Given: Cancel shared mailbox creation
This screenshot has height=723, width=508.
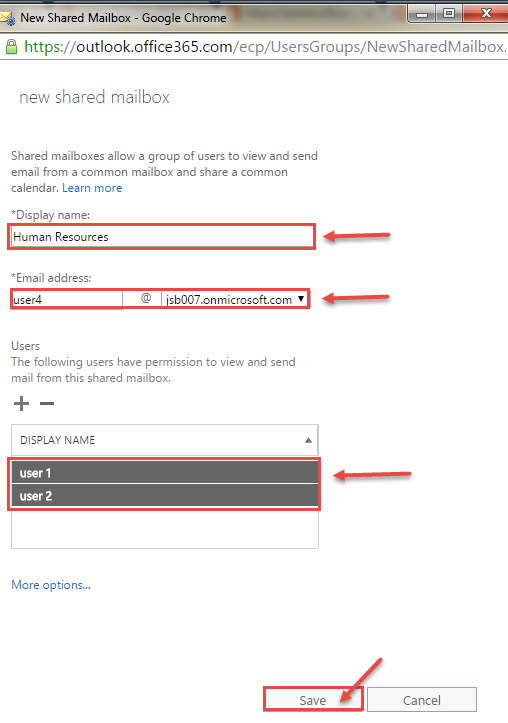Looking at the screenshot, I should click(422, 700).
